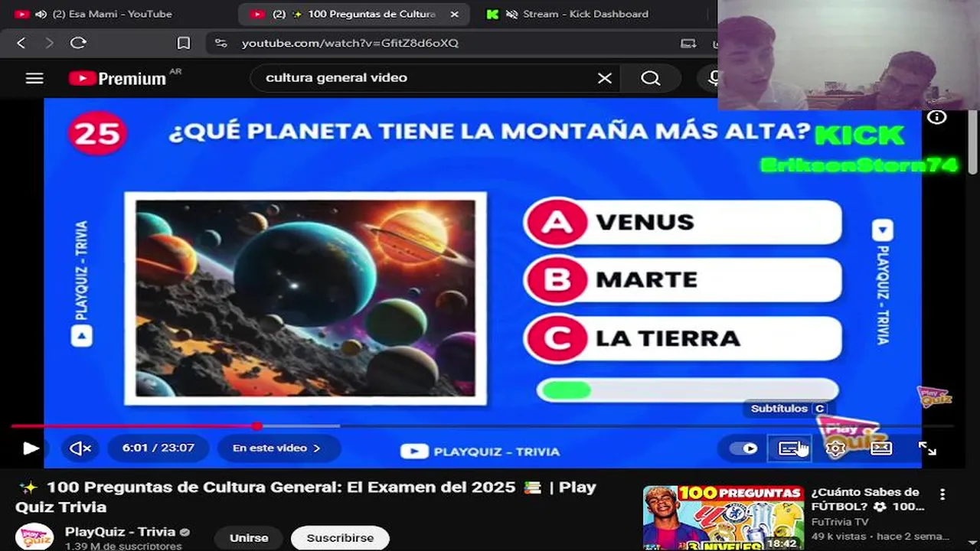This screenshot has width=980, height=551.
Task: Open the '100 PREGUNTAS' football thumbnail
Action: point(724,518)
